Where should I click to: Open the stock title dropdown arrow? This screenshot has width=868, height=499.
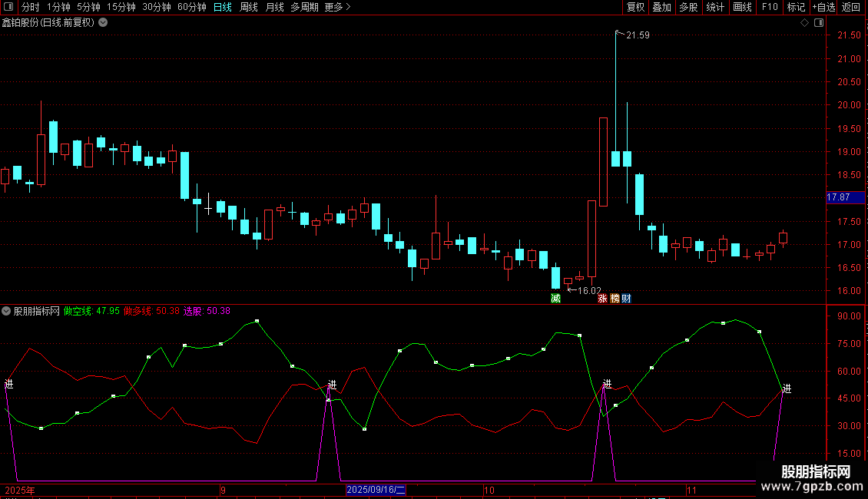pyautogui.click(x=103, y=22)
